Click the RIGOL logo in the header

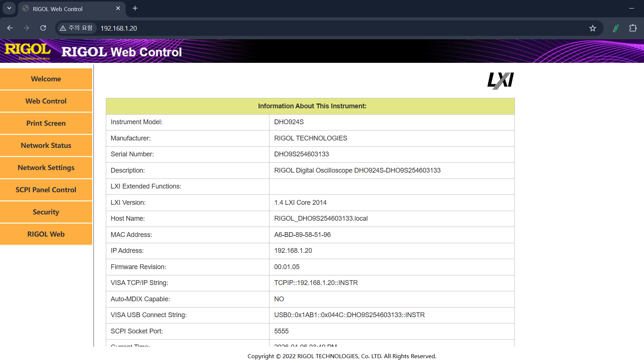coord(28,51)
